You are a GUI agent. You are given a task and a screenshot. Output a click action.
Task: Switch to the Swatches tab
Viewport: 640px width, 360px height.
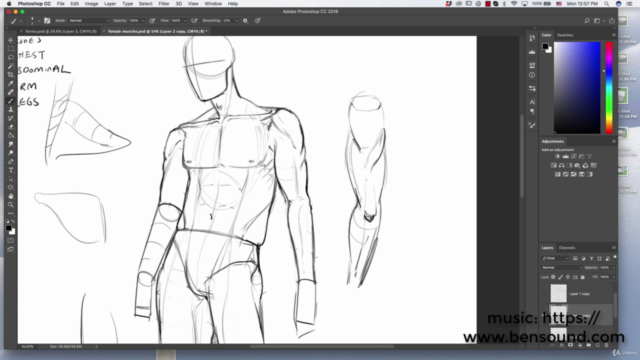(x=565, y=35)
